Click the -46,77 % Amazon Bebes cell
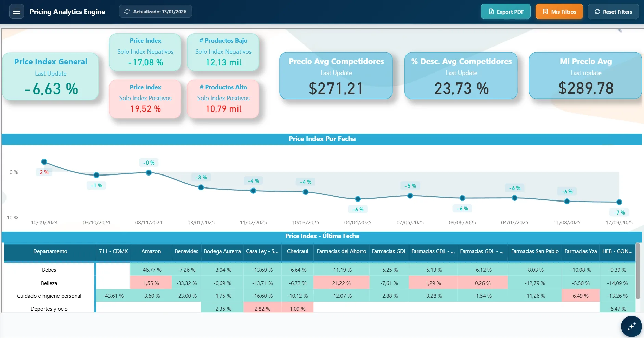644x338 pixels. [151, 270]
